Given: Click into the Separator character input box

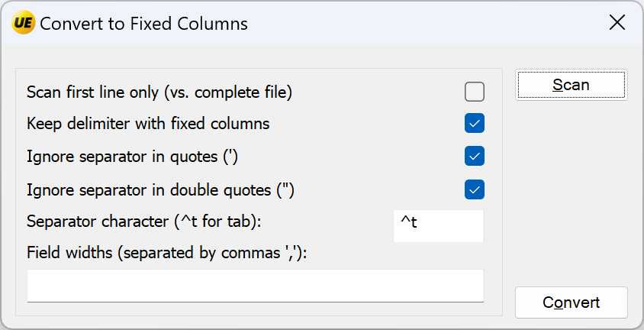Looking at the screenshot, I should click(x=438, y=226).
